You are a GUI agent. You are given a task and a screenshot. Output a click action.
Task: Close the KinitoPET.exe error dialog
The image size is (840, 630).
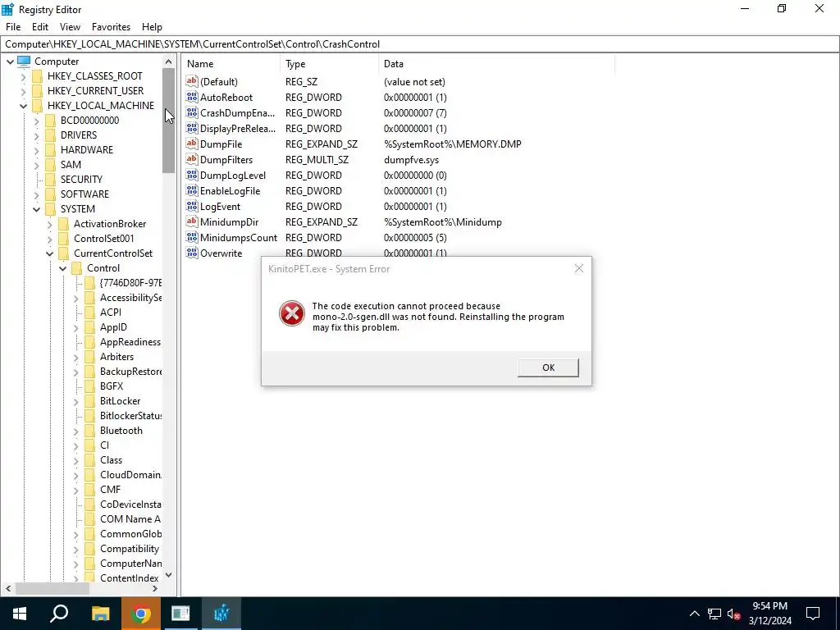(578, 268)
